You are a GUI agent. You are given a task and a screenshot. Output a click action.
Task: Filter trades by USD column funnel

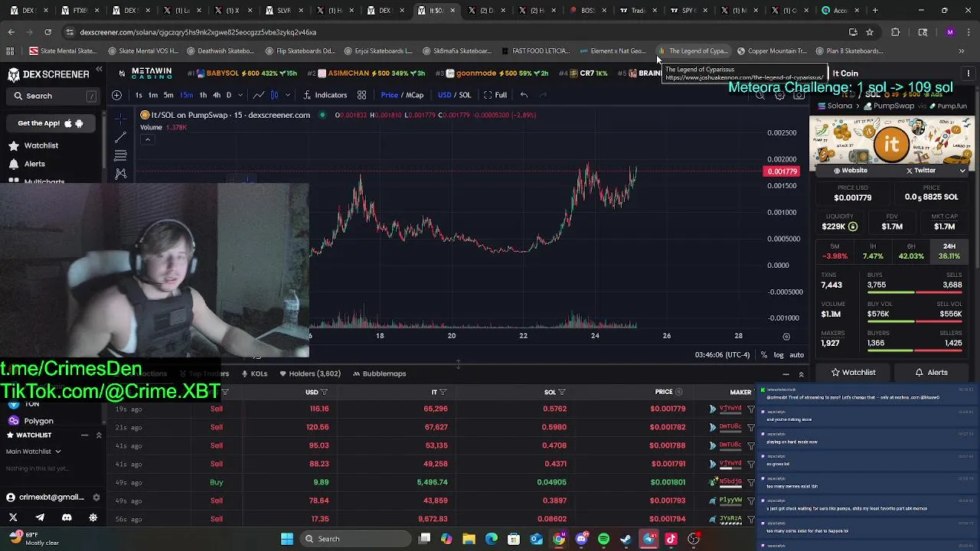[x=324, y=393]
